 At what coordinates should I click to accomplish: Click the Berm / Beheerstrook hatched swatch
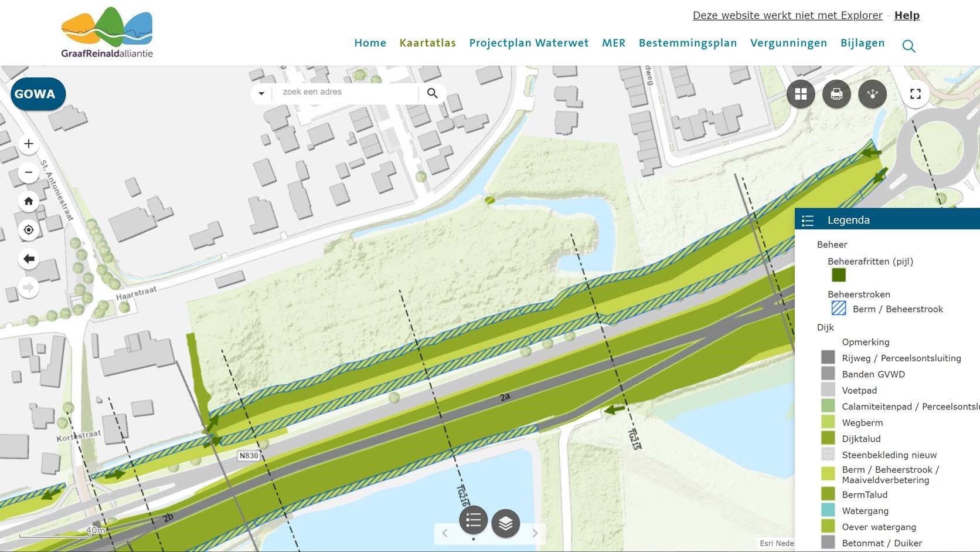(839, 308)
